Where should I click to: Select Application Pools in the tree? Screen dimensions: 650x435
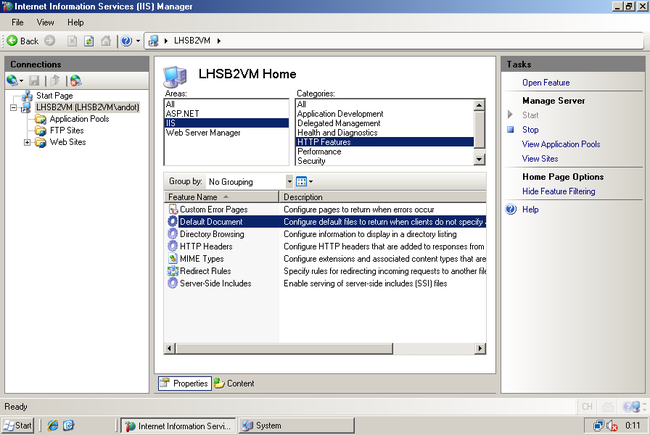pyautogui.click(x=79, y=119)
